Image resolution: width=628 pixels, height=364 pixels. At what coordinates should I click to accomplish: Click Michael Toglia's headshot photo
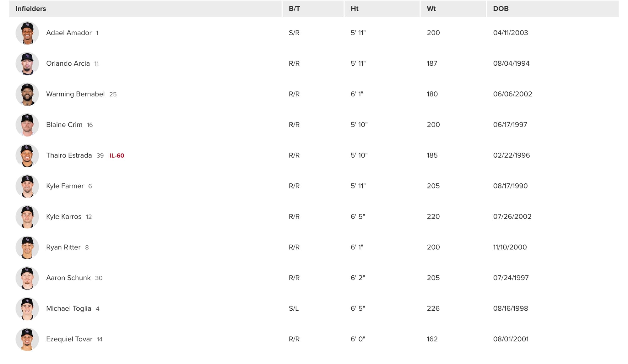click(x=27, y=308)
